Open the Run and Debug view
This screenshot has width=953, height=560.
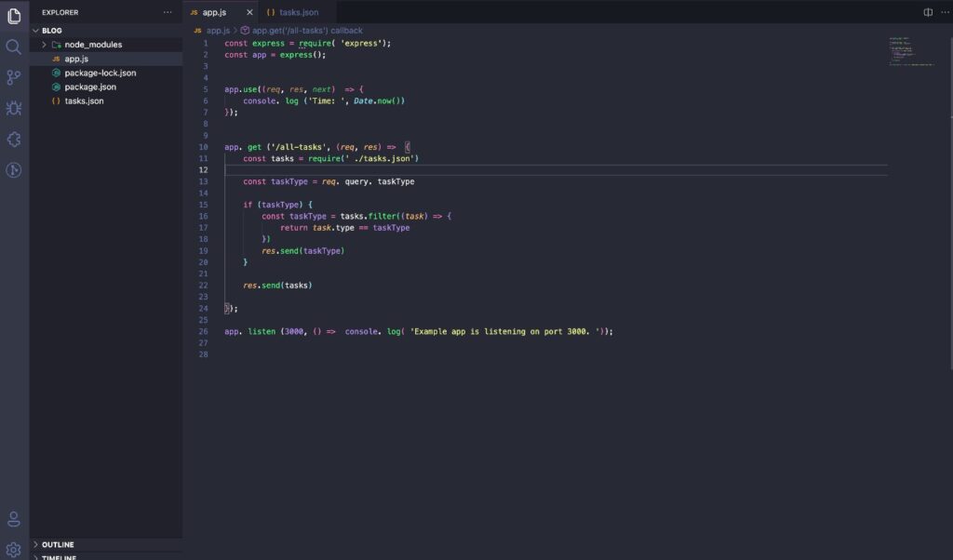tap(14, 108)
